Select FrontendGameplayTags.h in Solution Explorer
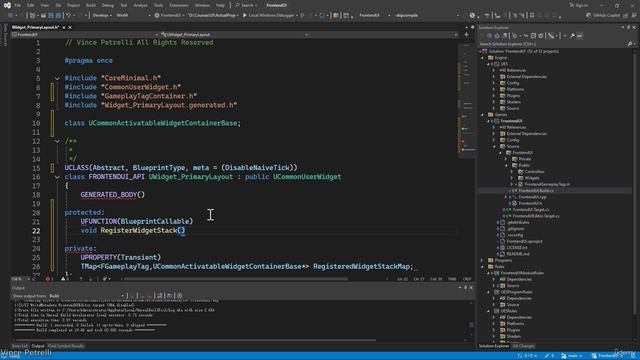 click(547, 184)
